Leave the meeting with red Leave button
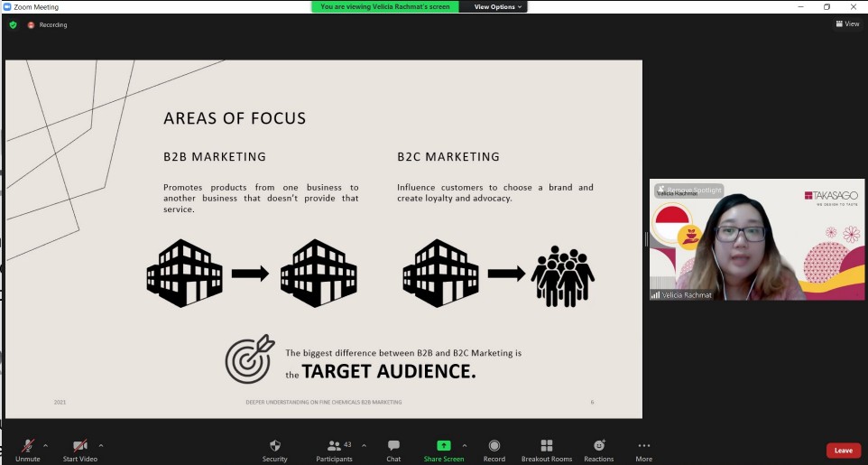The image size is (868, 465). [843, 450]
